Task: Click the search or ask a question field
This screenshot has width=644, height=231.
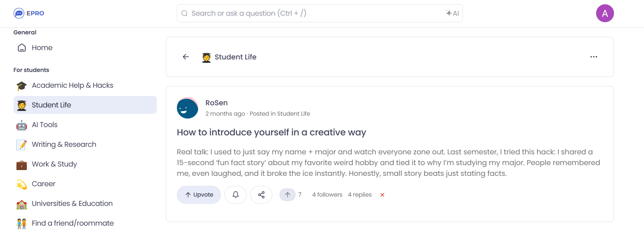Action: click(x=314, y=13)
